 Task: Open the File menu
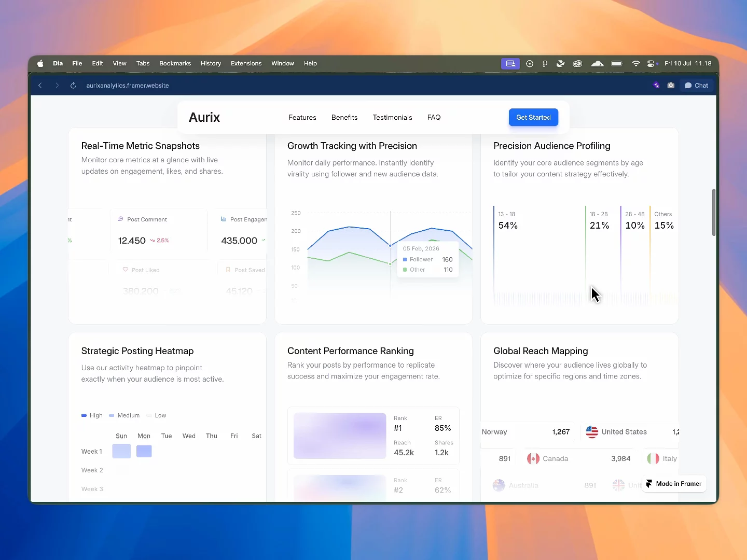pos(77,63)
